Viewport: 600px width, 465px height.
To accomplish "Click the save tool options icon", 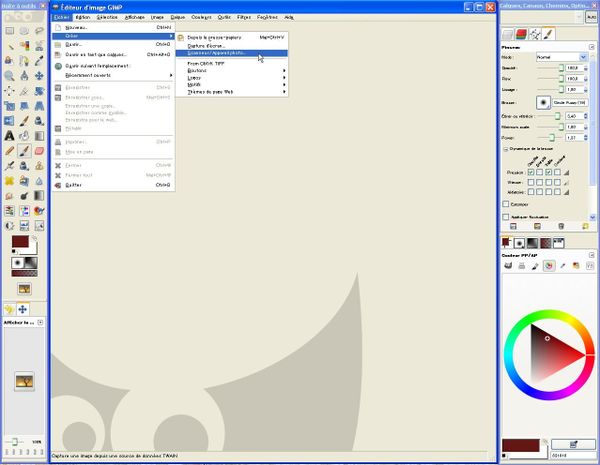I will [513, 227].
